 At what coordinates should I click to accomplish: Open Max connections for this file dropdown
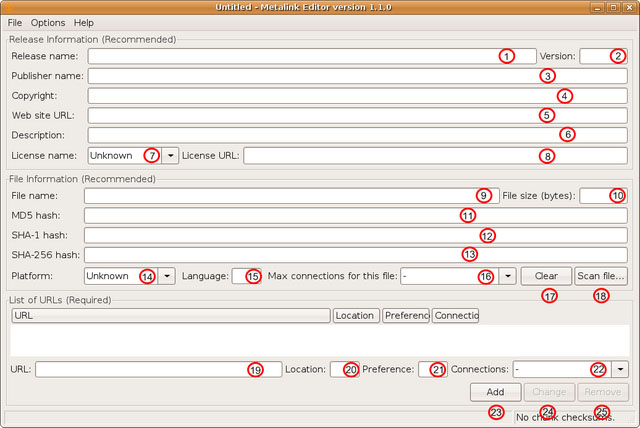pyautogui.click(x=507, y=276)
